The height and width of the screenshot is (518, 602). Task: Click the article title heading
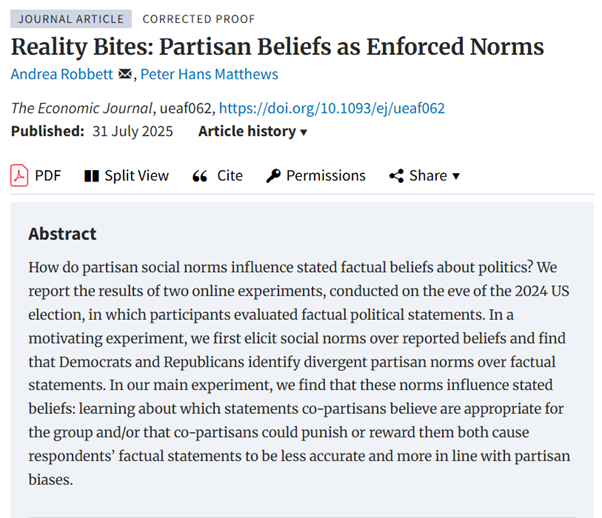[x=264, y=46]
